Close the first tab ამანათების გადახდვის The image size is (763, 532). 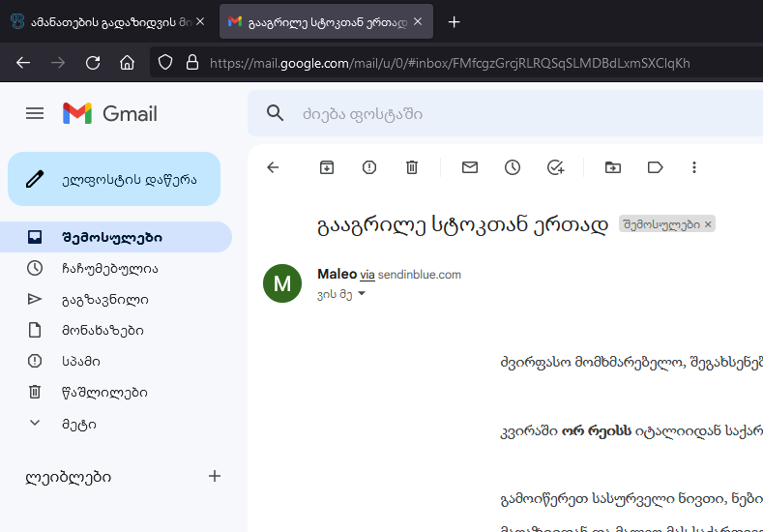point(200,21)
